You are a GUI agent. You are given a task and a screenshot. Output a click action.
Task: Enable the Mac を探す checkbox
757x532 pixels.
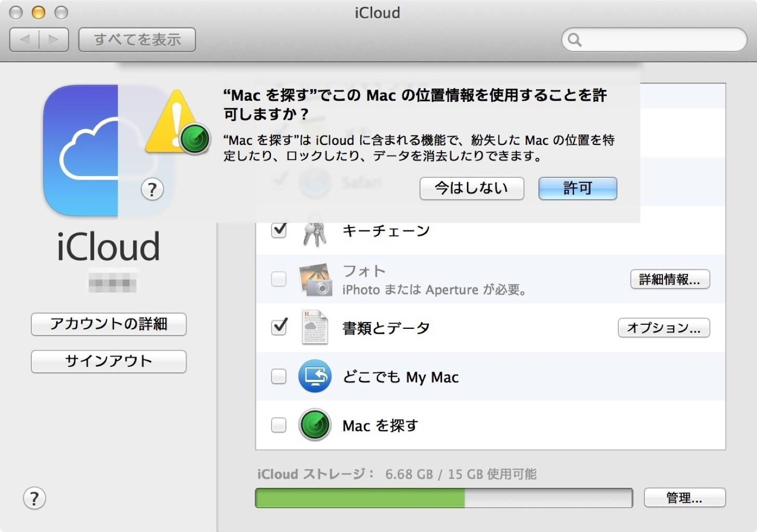point(279,425)
